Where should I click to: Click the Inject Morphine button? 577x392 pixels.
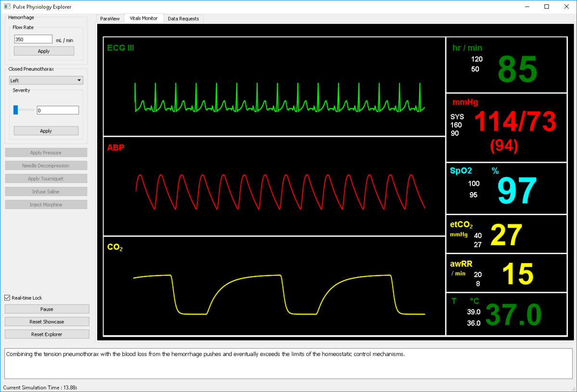coord(46,205)
